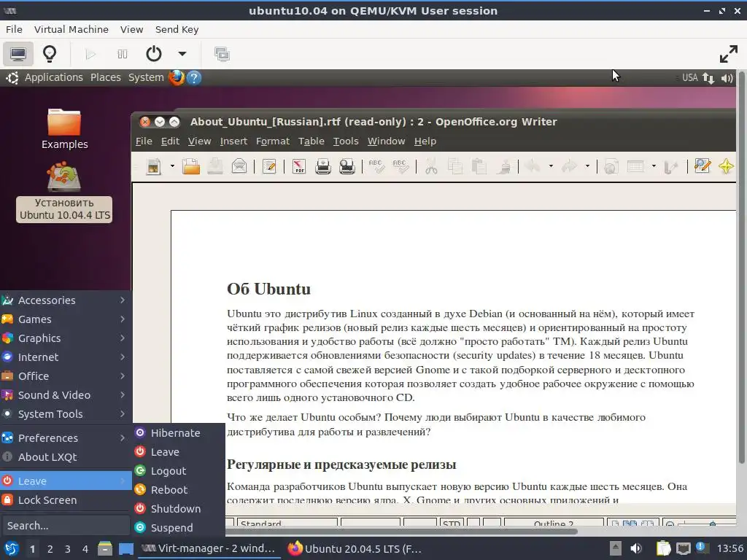The width and height of the screenshot is (747, 560).
Task: Open the shutdown options dropdown arrow
Action: (x=182, y=54)
